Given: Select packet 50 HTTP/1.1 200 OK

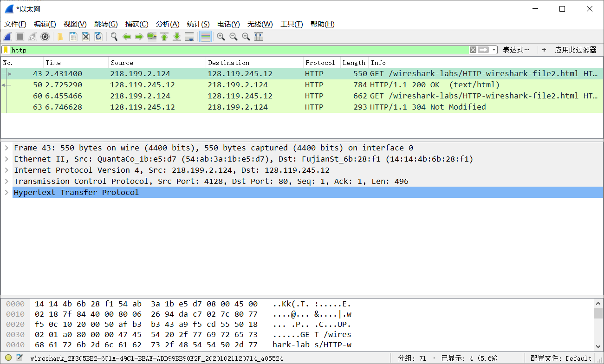Looking at the screenshot, I should [302, 84].
